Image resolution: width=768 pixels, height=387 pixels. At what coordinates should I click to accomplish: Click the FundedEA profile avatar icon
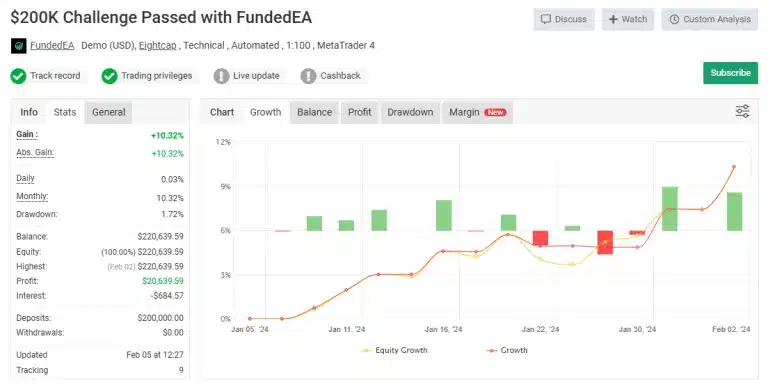click(x=19, y=46)
